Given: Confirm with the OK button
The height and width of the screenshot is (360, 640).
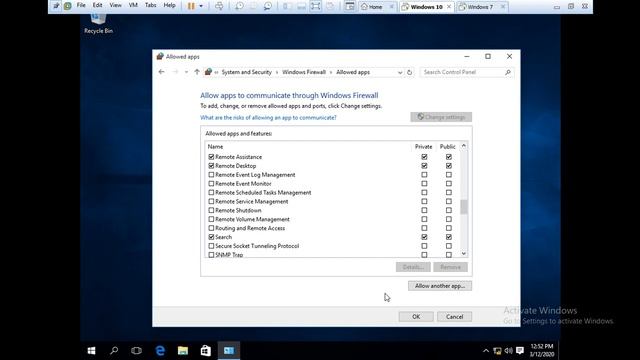Looking at the screenshot, I should pyautogui.click(x=416, y=316).
